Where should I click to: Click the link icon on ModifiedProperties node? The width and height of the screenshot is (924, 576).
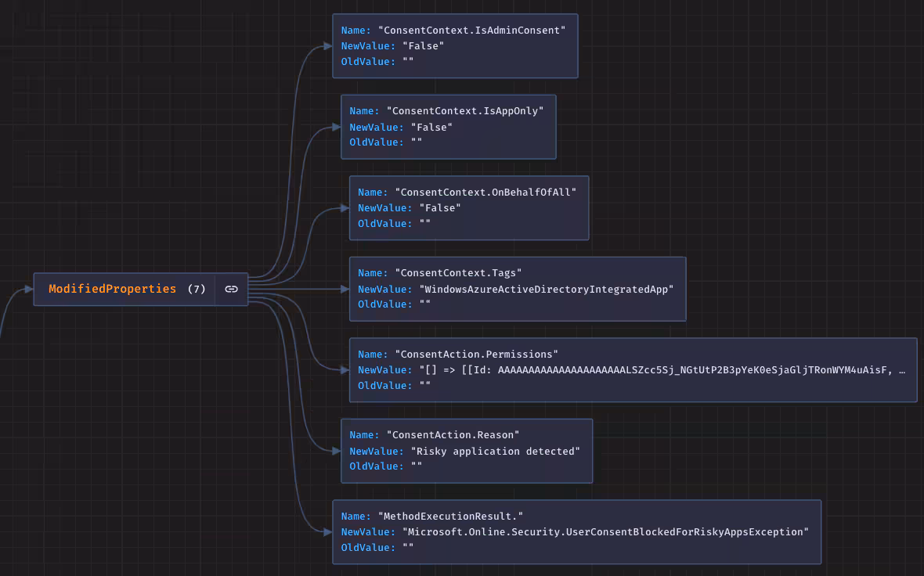click(231, 289)
